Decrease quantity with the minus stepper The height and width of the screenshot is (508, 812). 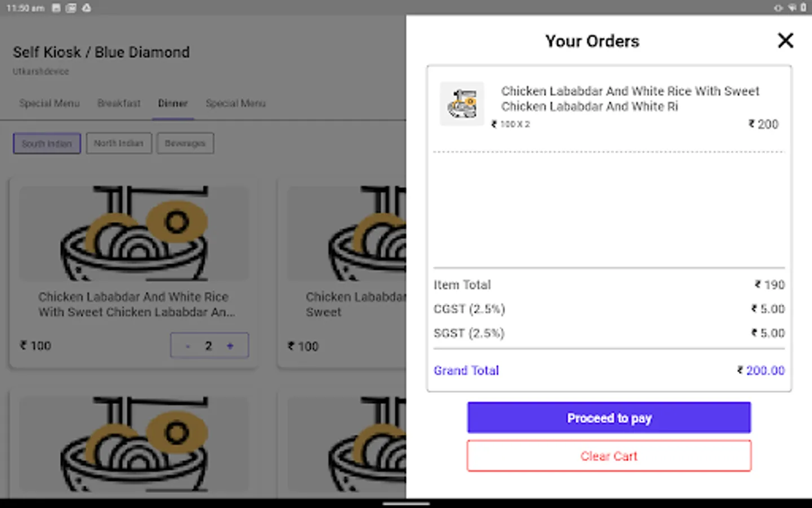(x=188, y=346)
